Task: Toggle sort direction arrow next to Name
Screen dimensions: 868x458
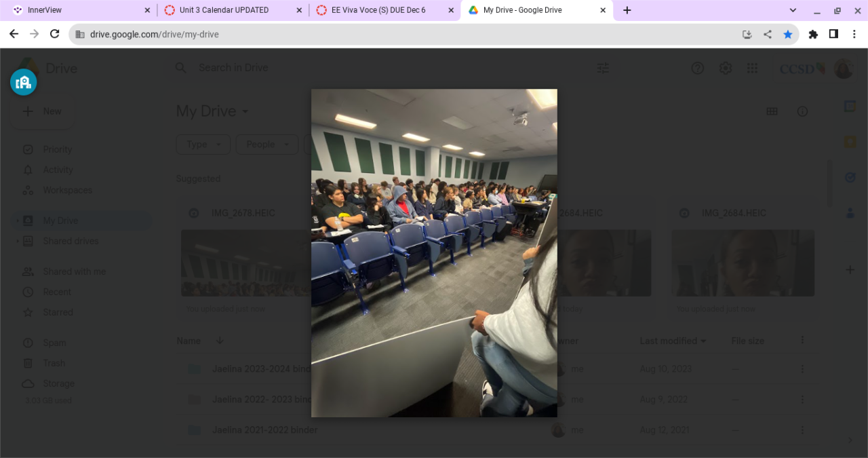Action: point(220,341)
